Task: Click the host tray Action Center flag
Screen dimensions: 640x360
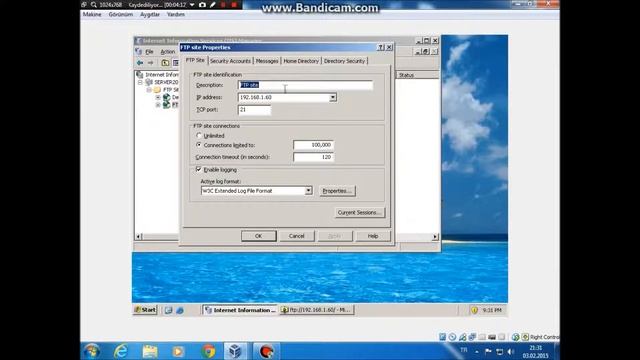Action: pyautogui.click(x=488, y=351)
